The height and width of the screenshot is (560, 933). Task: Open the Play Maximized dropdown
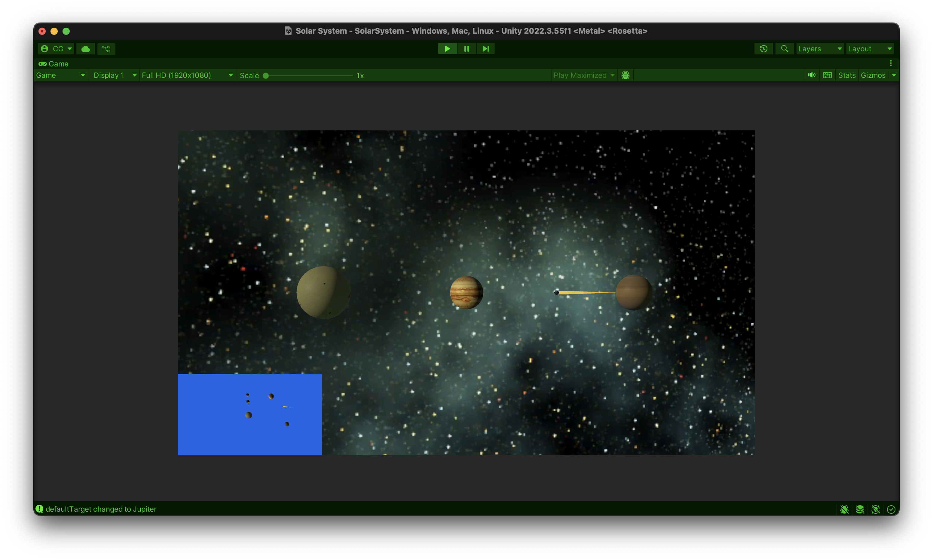tap(584, 75)
